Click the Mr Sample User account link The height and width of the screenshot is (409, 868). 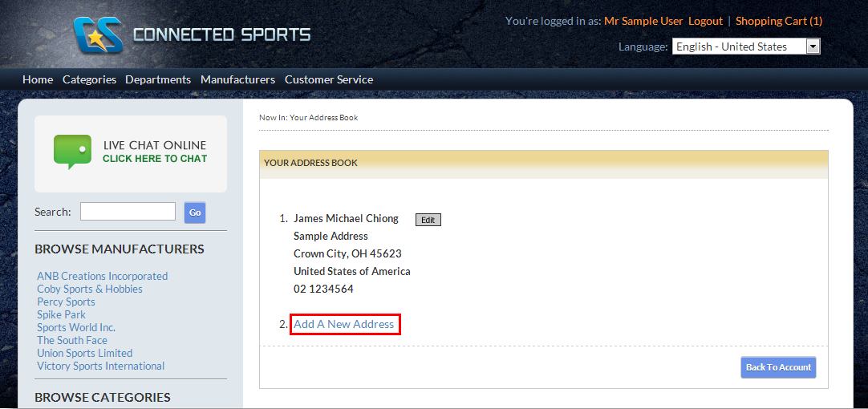point(643,21)
